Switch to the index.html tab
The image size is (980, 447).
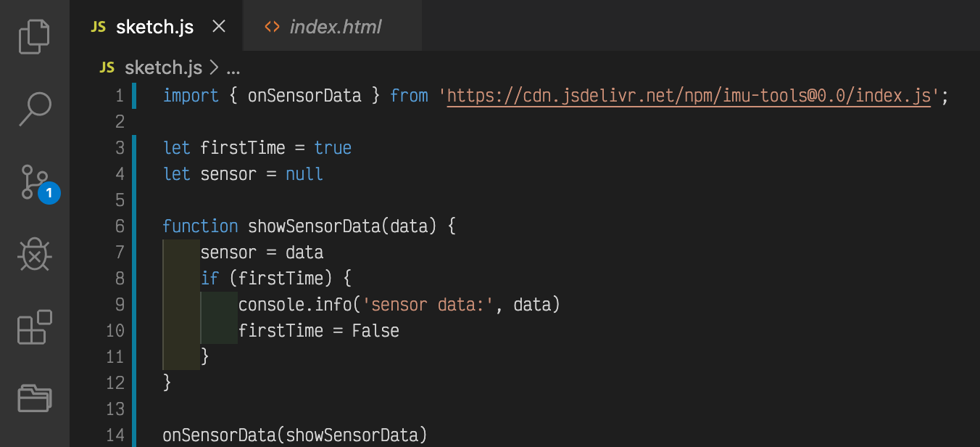click(335, 28)
